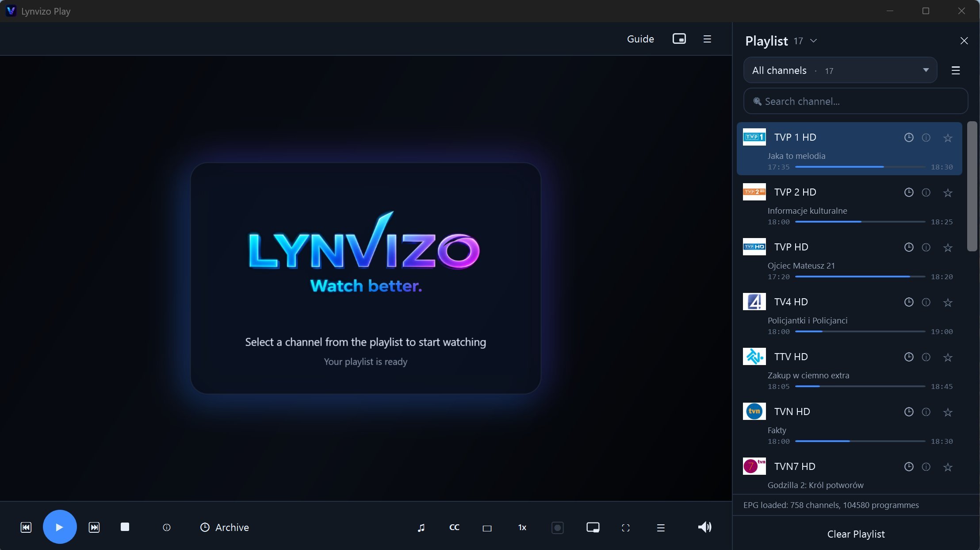Image resolution: width=980 pixels, height=550 pixels.
Task: Open the Guide
Action: [640, 39]
